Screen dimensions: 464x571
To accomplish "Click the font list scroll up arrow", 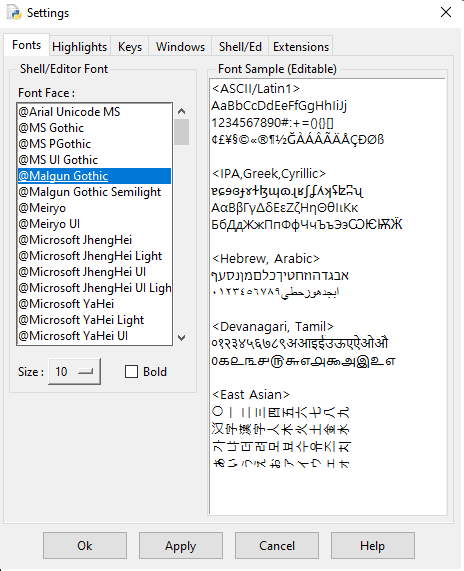I will coord(181,111).
